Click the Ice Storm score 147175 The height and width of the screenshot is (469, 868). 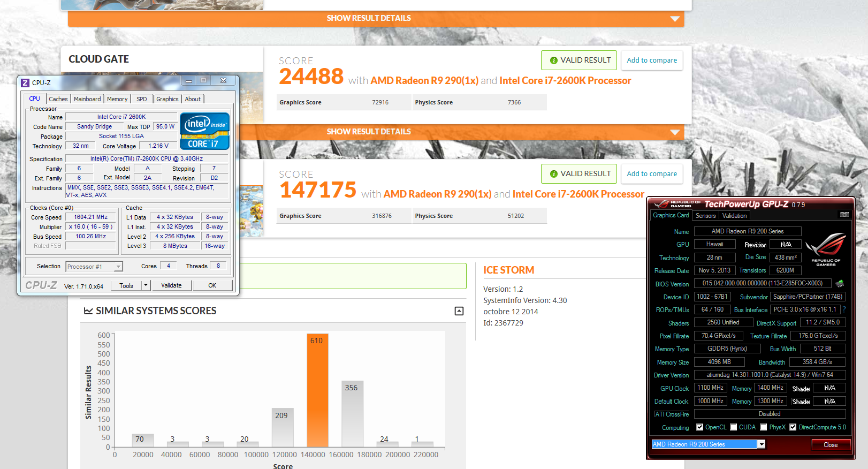[318, 190]
